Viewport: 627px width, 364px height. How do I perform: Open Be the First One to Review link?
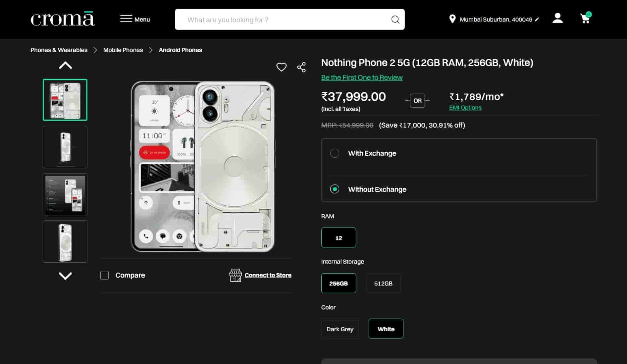(x=362, y=78)
